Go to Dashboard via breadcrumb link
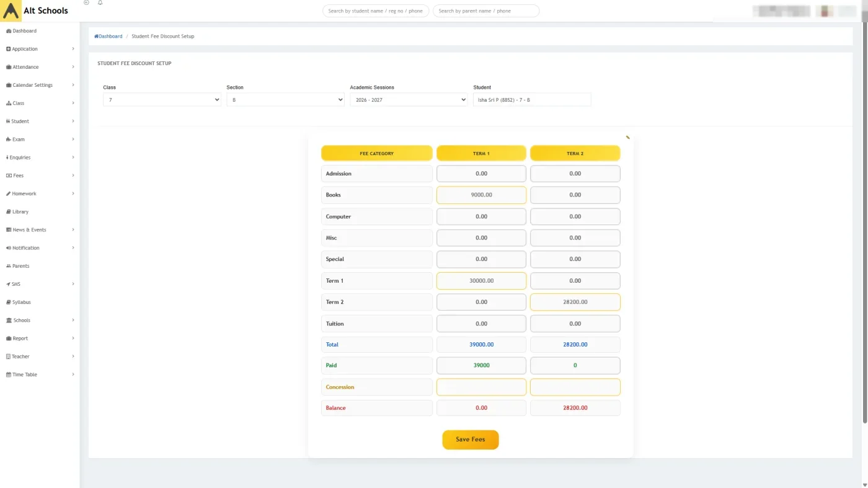Viewport: 868px width, 488px height. click(108, 37)
